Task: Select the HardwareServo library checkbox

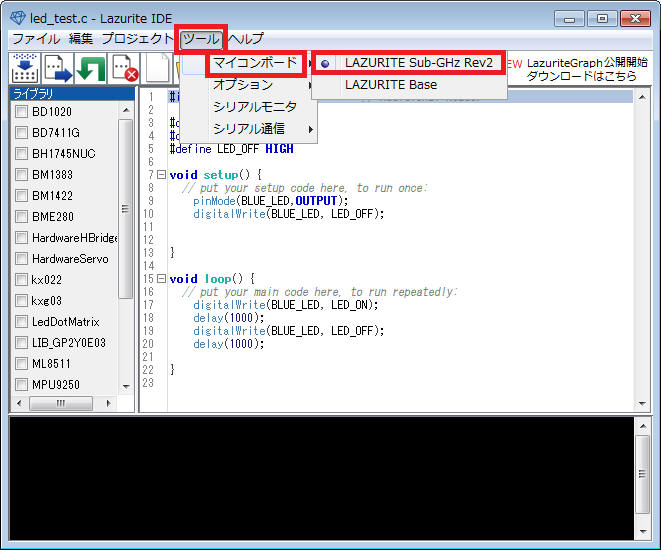Action: (x=21, y=258)
